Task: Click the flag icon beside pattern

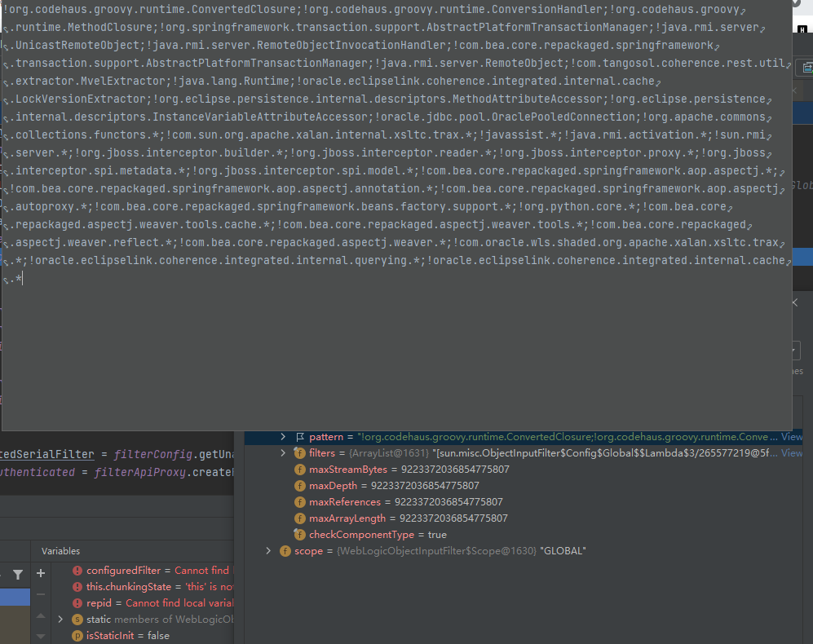Action: click(300, 437)
